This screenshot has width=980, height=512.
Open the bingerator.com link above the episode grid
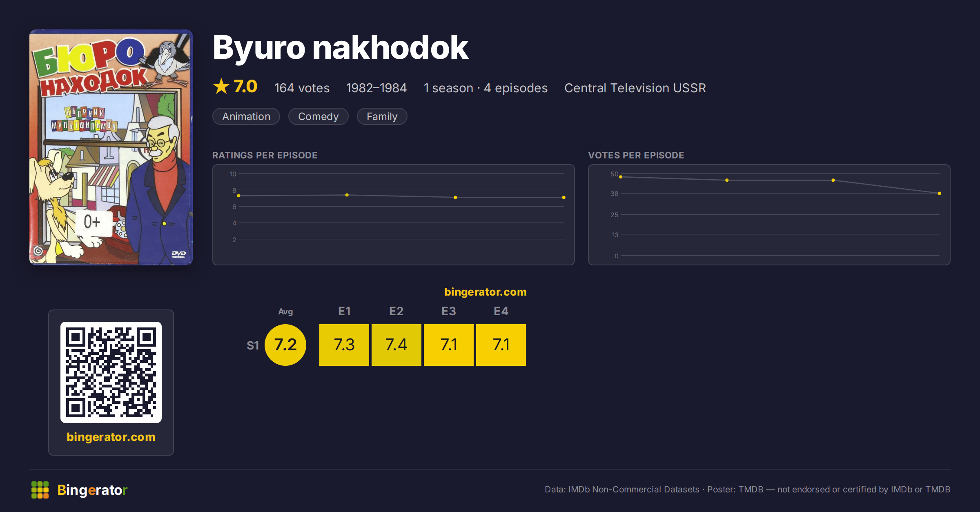[485, 292]
